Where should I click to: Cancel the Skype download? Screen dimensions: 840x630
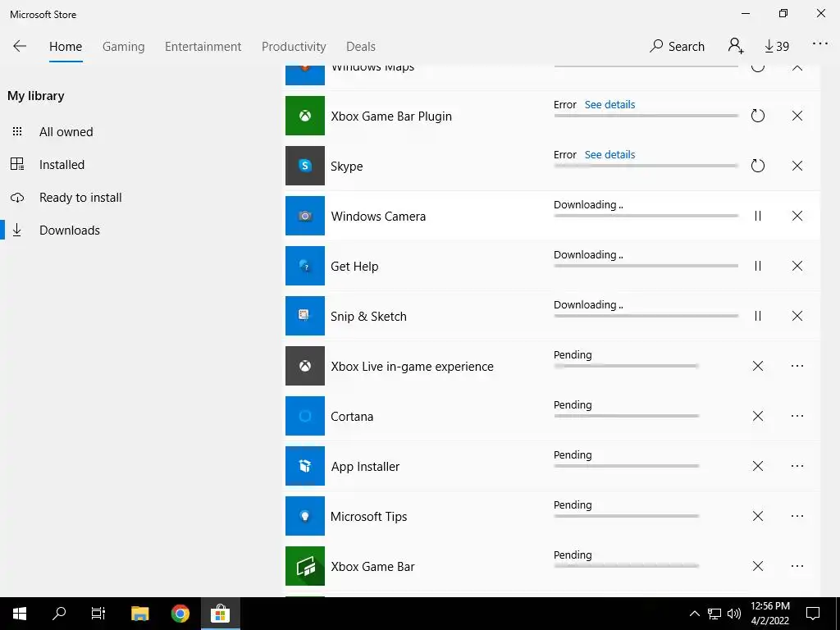pos(797,166)
